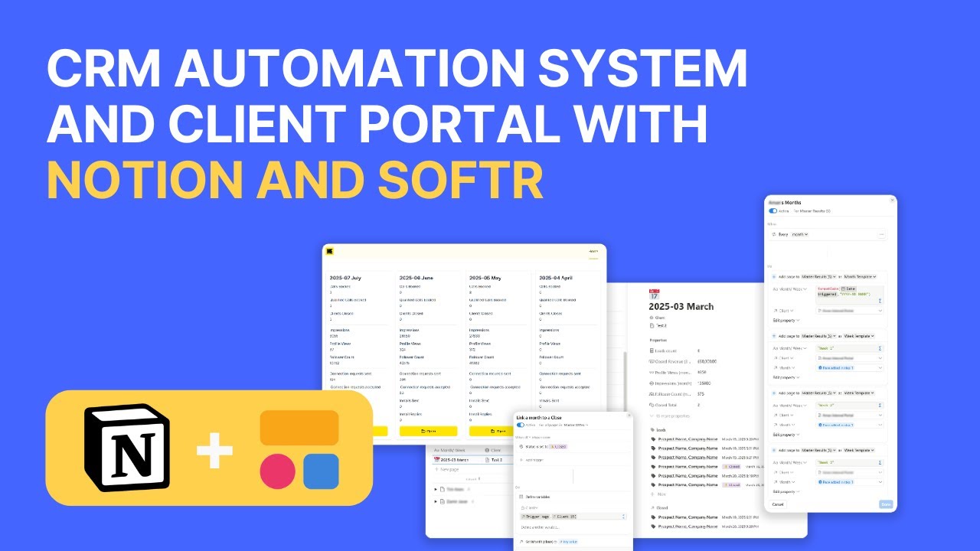980x551 pixels.
Task: Click the 2025-07 July card title
Action: [x=345, y=278]
